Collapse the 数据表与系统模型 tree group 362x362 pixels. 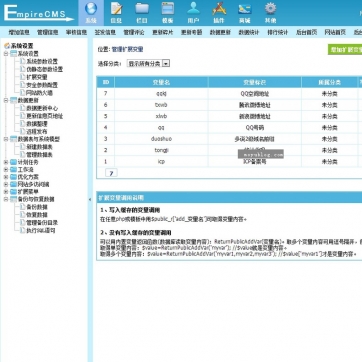click(6, 139)
